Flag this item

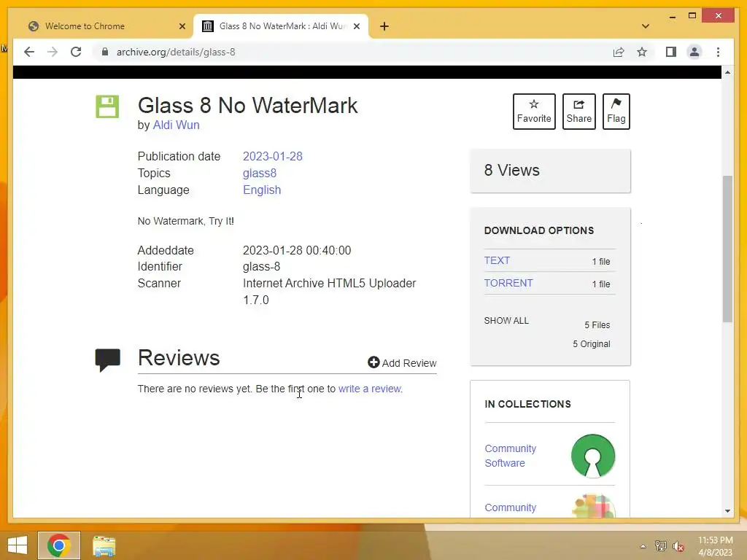[x=616, y=112]
